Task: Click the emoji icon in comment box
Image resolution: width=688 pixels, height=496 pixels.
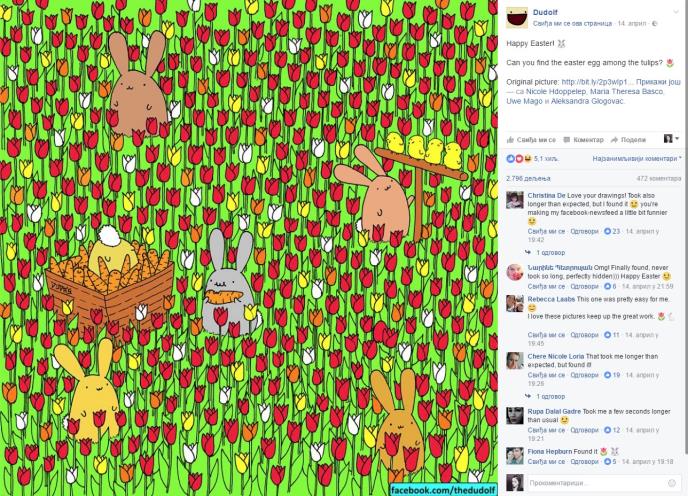Action: [x=671, y=483]
